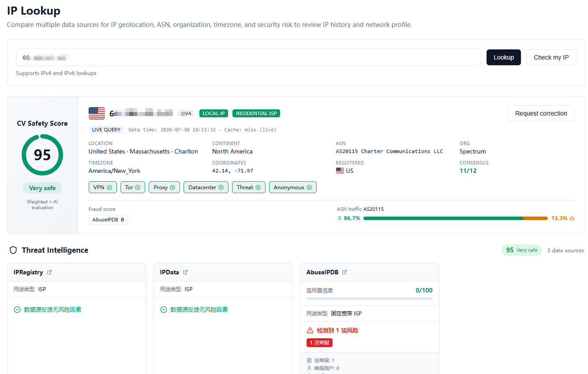Click the IPData source title
Viewport: 588px width, 374px height.
[x=169, y=272]
